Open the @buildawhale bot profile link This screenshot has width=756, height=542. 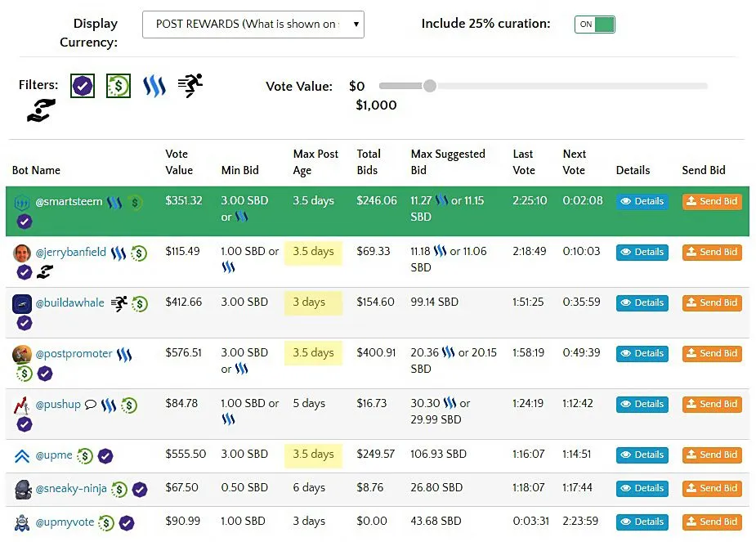click(x=70, y=302)
